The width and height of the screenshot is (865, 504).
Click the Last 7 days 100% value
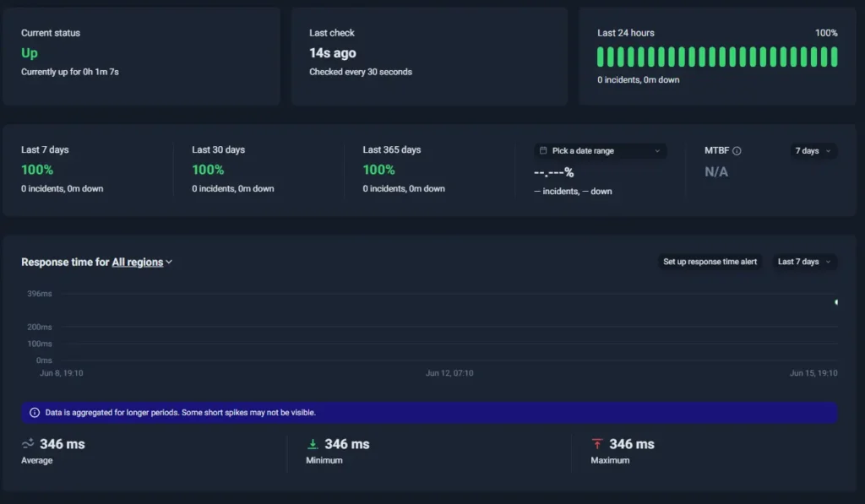pos(37,170)
